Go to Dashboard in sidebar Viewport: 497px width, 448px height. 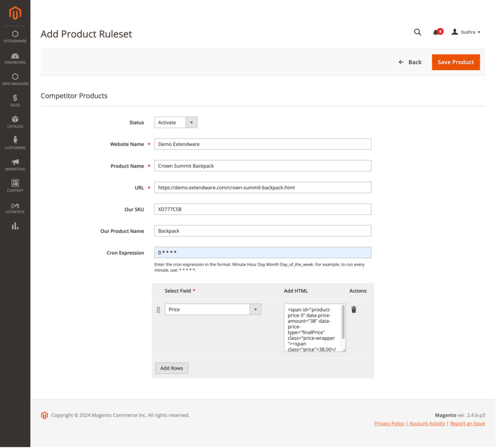[15, 59]
